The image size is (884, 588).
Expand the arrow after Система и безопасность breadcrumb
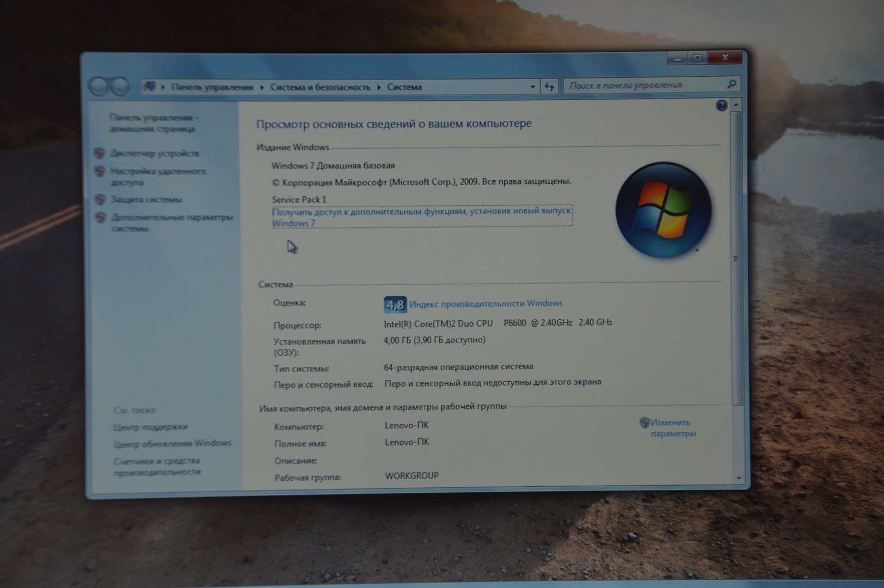point(379,87)
